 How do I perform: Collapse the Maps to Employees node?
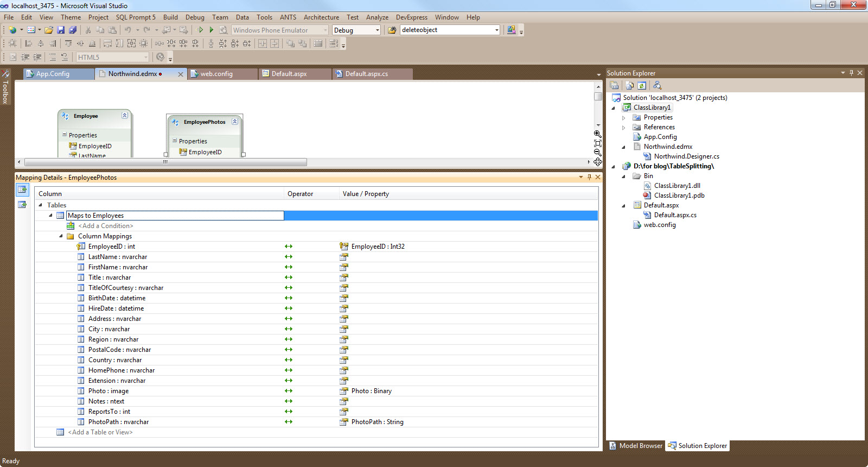51,216
